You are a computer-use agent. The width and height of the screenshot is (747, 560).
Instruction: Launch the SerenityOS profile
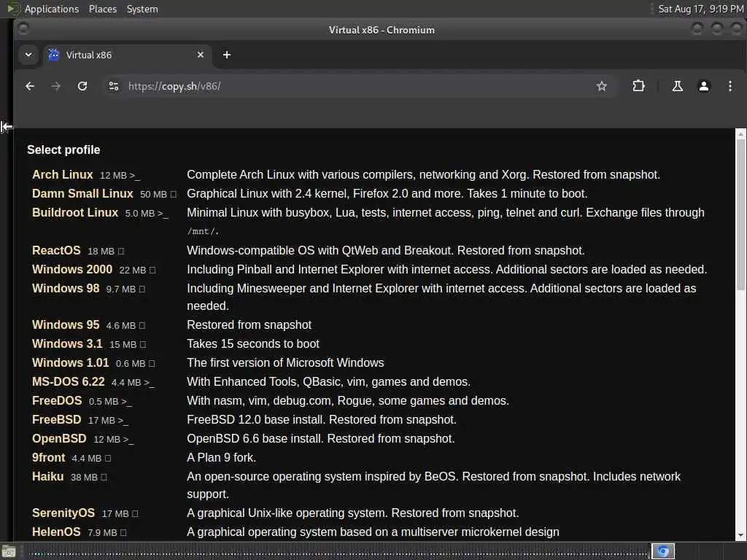coord(63,513)
